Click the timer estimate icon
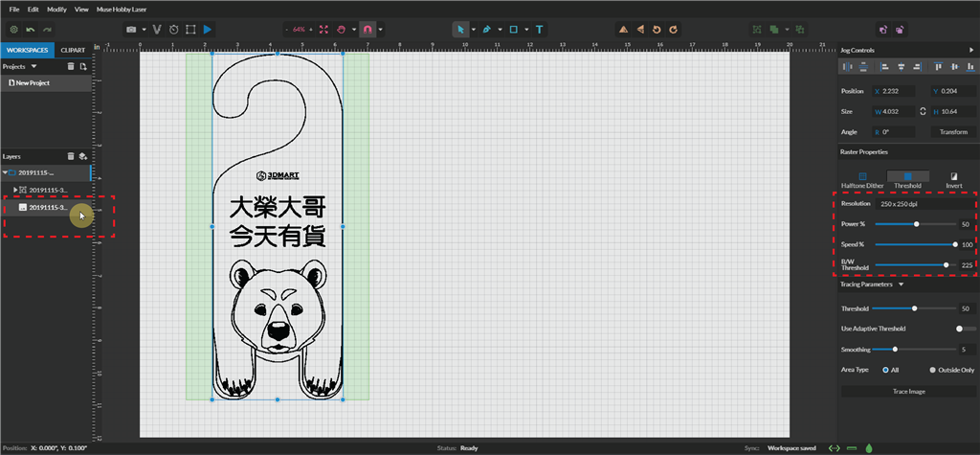The width and height of the screenshot is (980, 455). [x=173, y=30]
